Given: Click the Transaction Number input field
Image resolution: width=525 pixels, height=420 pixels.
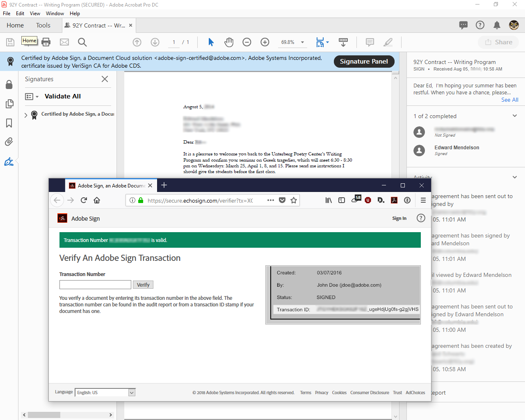Looking at the screenshot, I should point(95,285).
